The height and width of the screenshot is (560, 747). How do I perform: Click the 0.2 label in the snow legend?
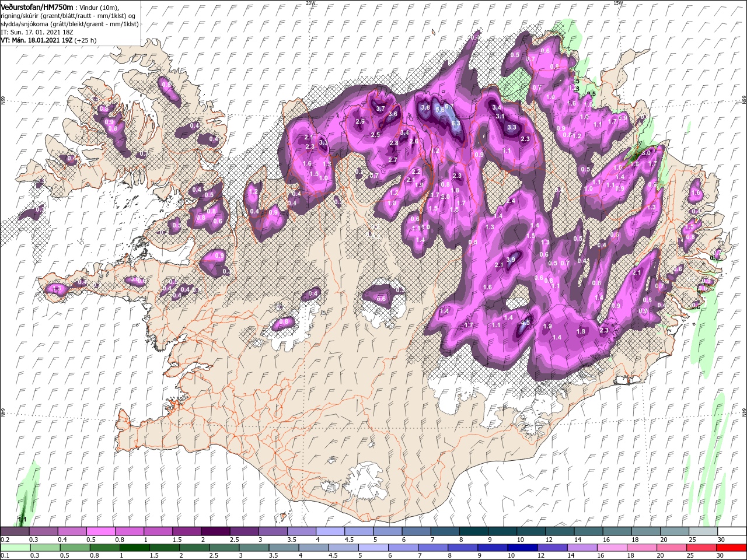(x=5, y=540)
